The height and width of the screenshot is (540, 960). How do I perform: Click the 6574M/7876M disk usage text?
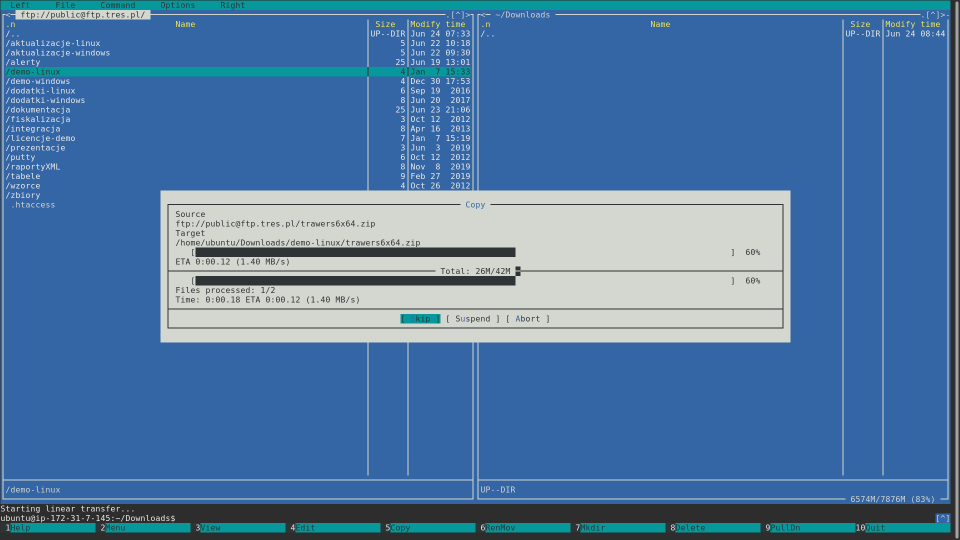point(892,500)
